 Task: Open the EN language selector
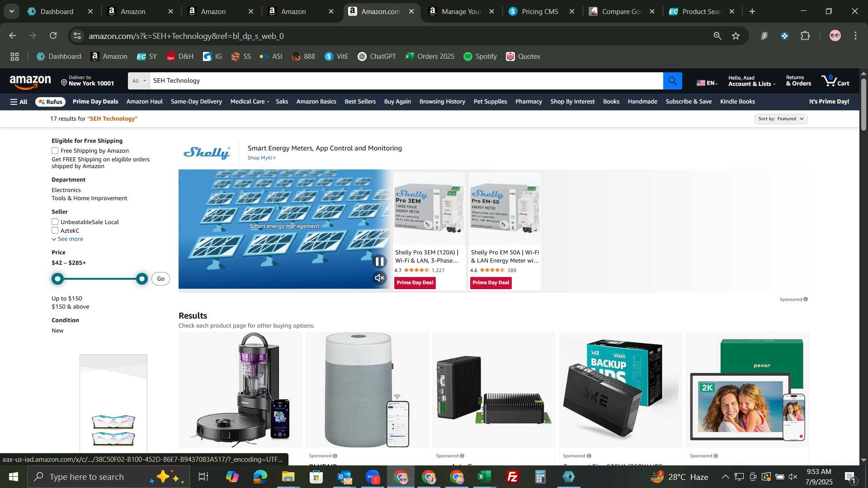[707, 83]
